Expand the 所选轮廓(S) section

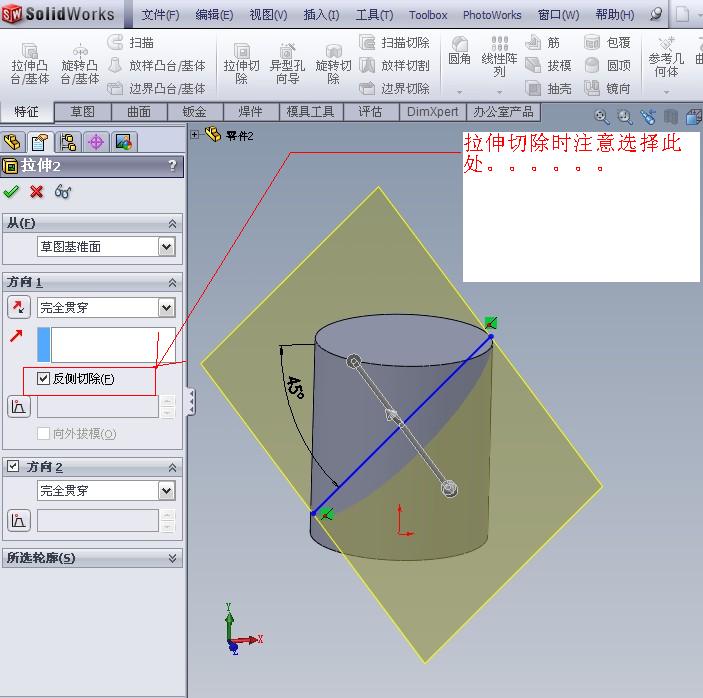[x=172, y=558]
